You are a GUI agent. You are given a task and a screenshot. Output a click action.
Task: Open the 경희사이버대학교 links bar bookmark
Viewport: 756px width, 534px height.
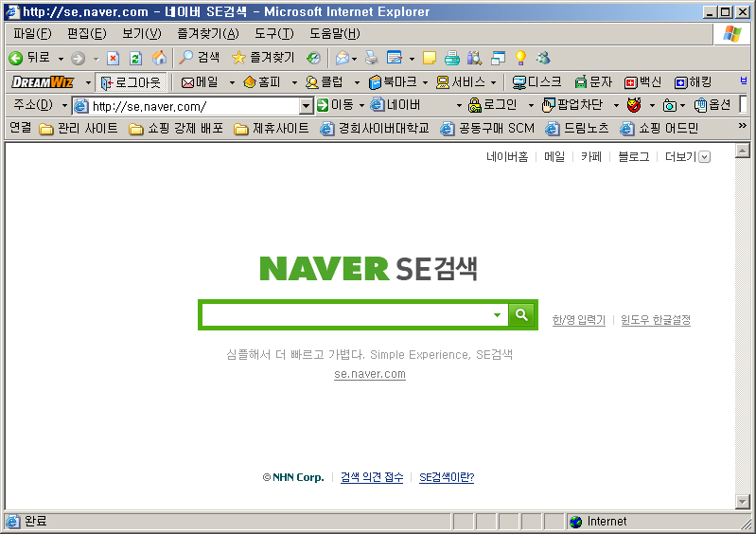pyautogui.click(x=375, y=129)
